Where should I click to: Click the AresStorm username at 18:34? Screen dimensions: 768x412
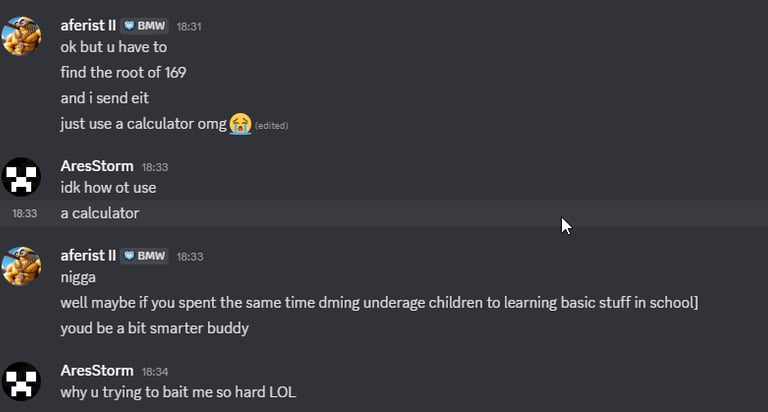[97, 371]
